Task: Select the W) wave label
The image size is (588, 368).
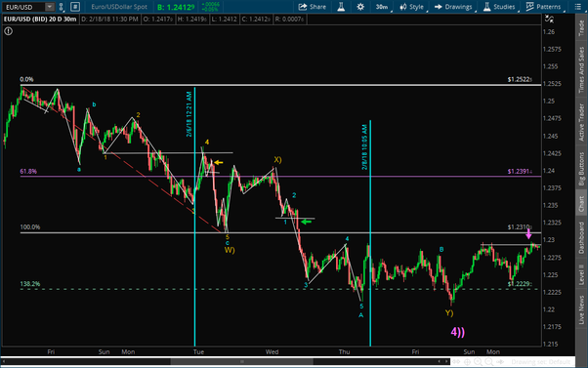Action: (230, 250)
